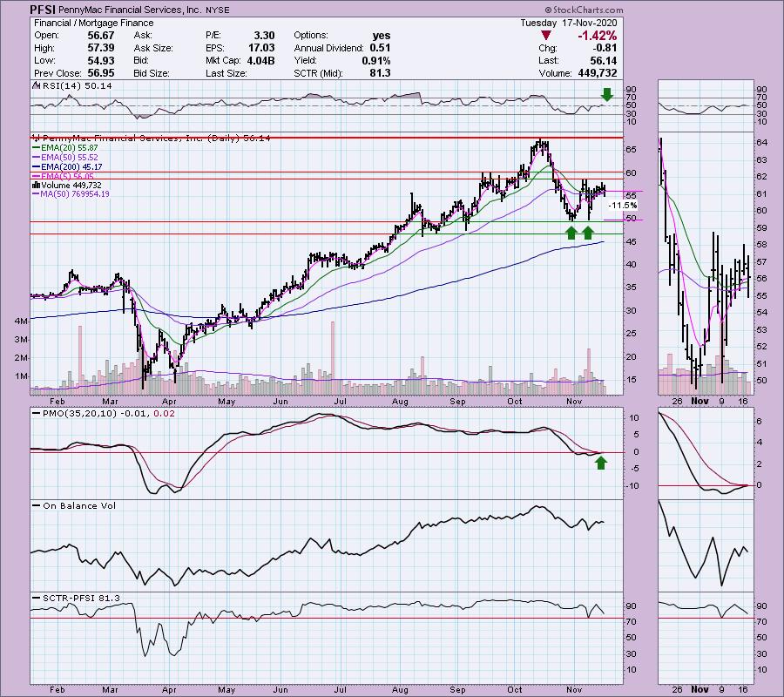Click the date Tuesday 17-Nov-2020
784x697 pixels.
pos(569,23)
